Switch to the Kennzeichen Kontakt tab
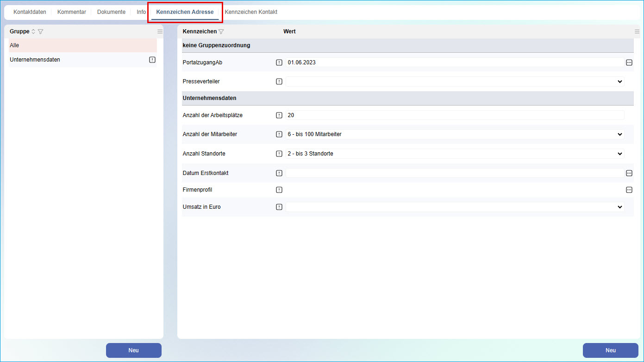This screenshot has height=362, width=644. [251, 12]
